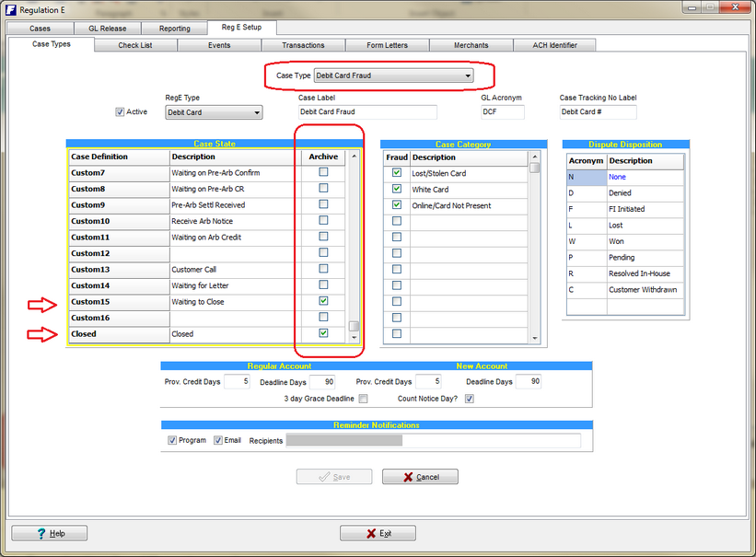Click the Cancel button with red X icon

(x=420, y=477)
